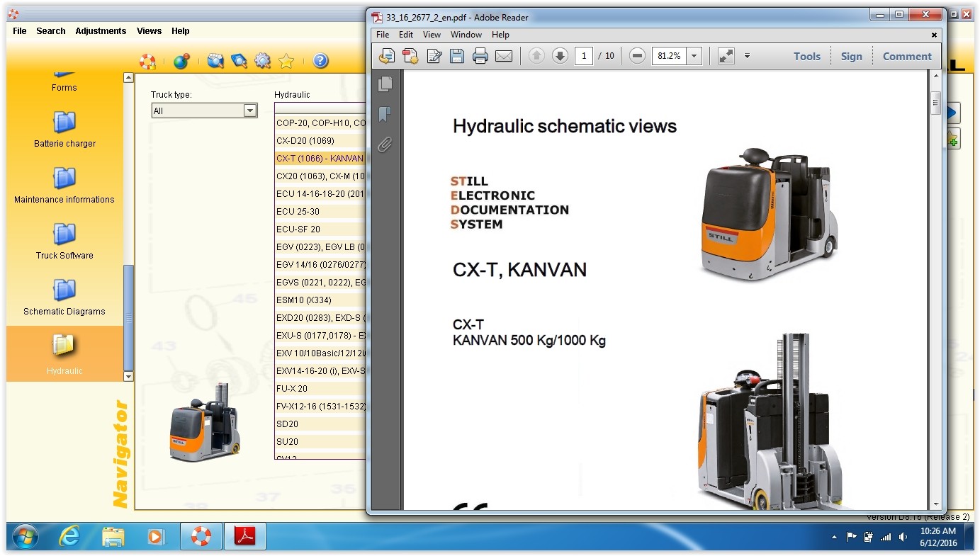Click the Print icon in Adobe Reader
The width and height of the screenshot is (980, 556).
(480, 57)
